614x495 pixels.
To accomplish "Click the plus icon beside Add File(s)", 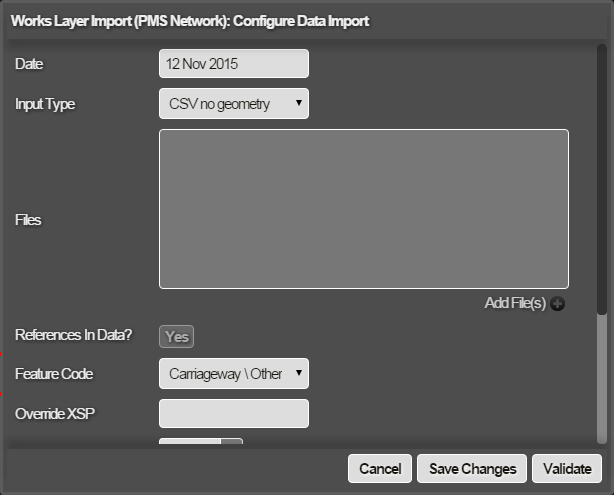I will click(x=557, y=304).
